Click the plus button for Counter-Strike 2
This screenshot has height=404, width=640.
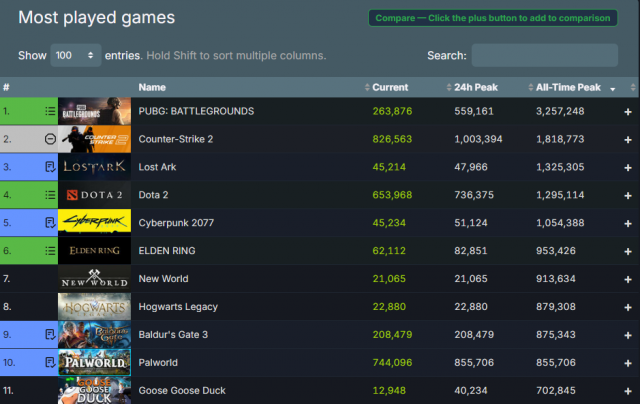tap(627, 139)
